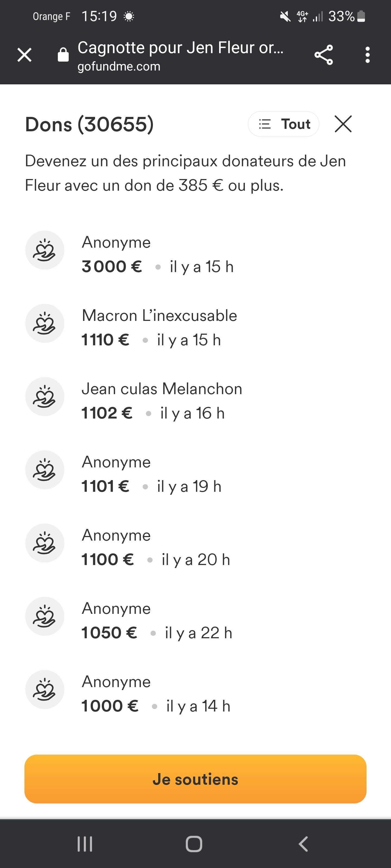The width and height of the screenshot is (391, 868).
Task: Tap the Android home navigation button
Action: click(194, 844)
